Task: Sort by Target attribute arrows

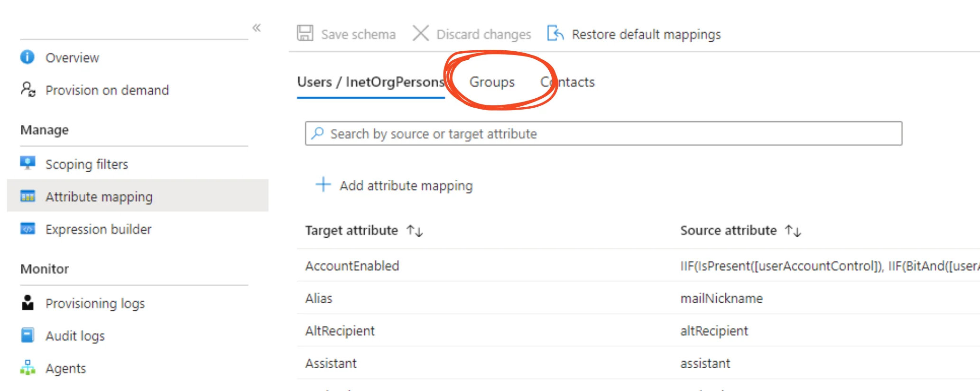Action: (415, 231)
